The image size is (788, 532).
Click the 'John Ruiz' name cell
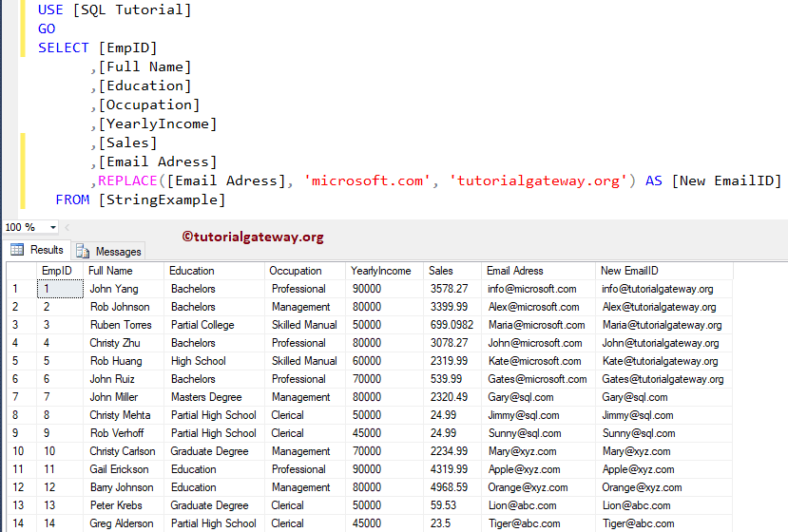click(124, 379)
